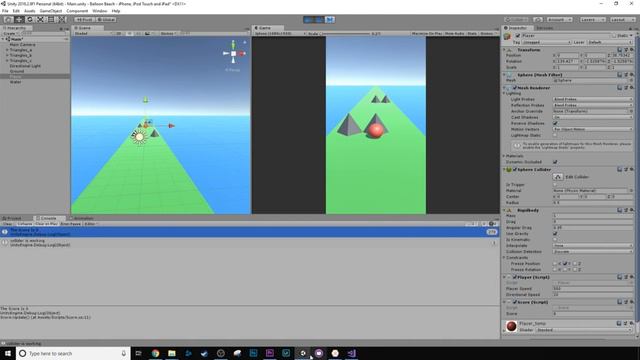Viewport: 640px width, 360px height.
Task: Toggle the Console Collapse button
Action: pos(24,224)
